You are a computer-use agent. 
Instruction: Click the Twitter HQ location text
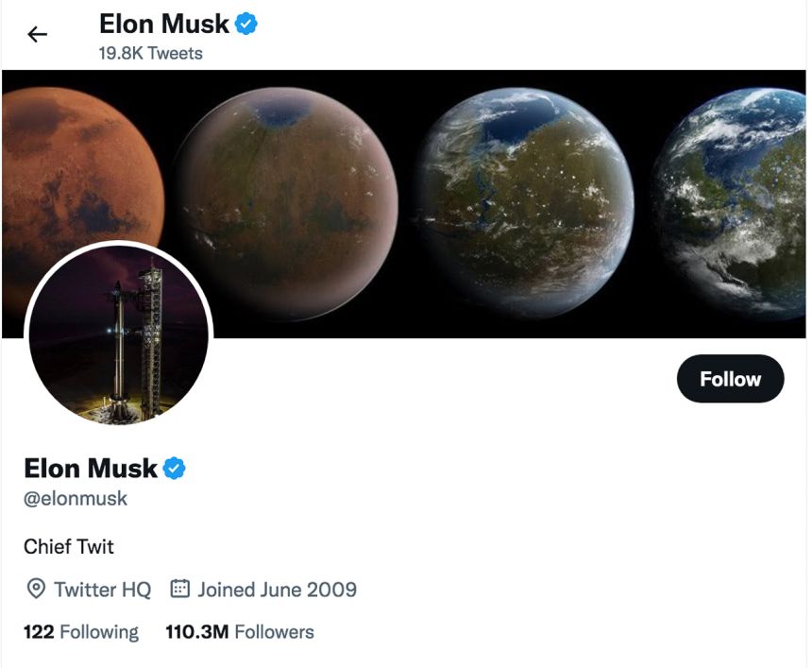tap(99, 590)
